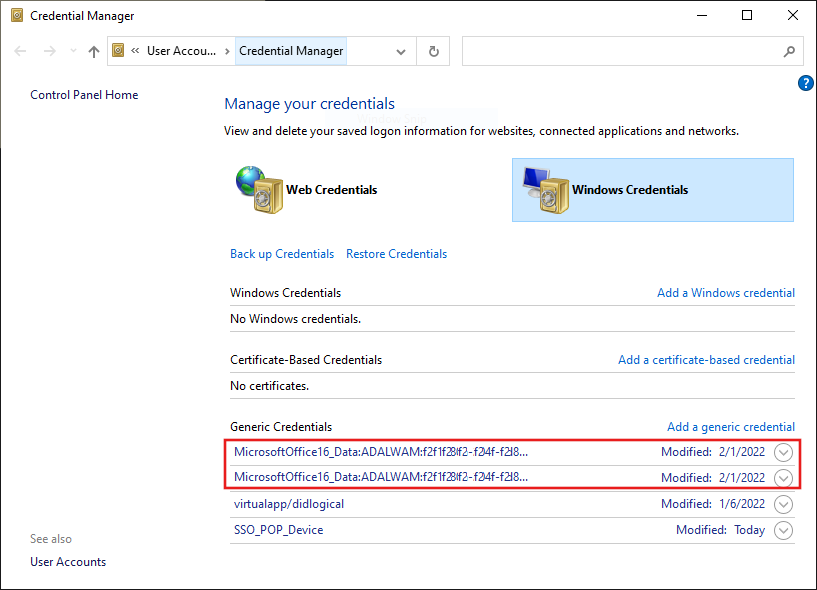Click Back up Credentials
This screenshot has height=590, width=817.
pos(282,253)
